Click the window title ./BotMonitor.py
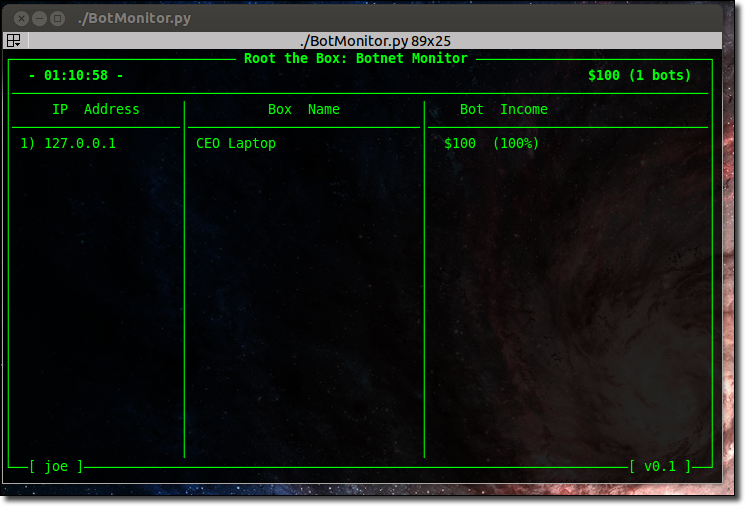The width and height of the screenshot is (745, 506). 134,18
